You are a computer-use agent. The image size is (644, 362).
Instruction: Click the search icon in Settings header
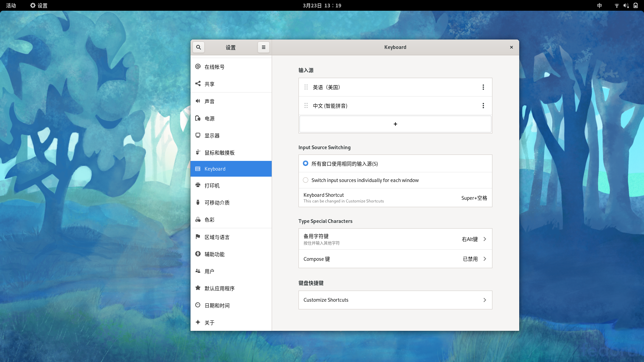(x=199, y=47)
